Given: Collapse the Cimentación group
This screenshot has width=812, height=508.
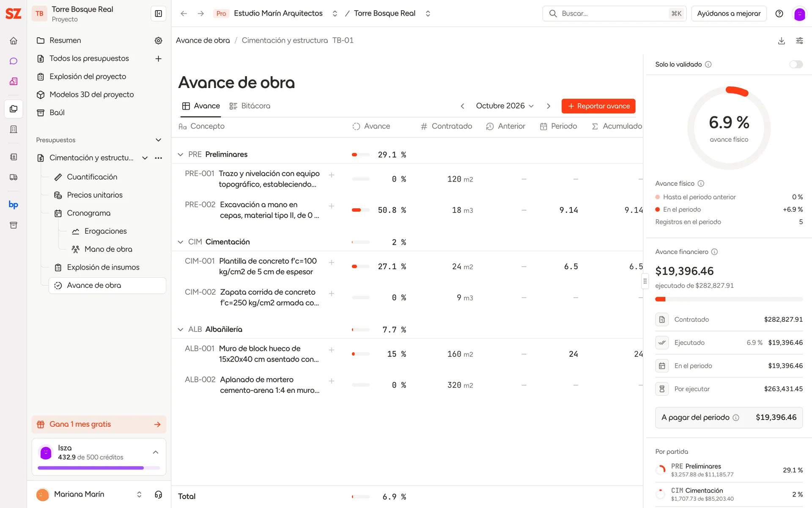Looking at the screenshot, I should pyautogui.click(x=181, y=242).
